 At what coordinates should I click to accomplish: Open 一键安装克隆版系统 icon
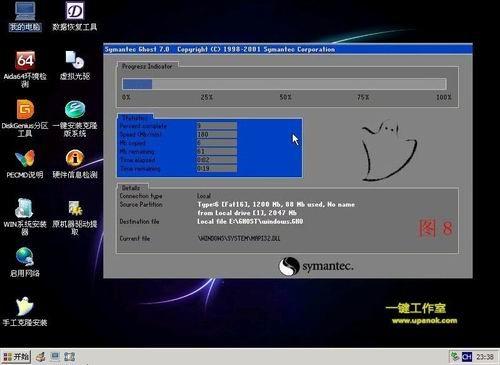[75, 118]
